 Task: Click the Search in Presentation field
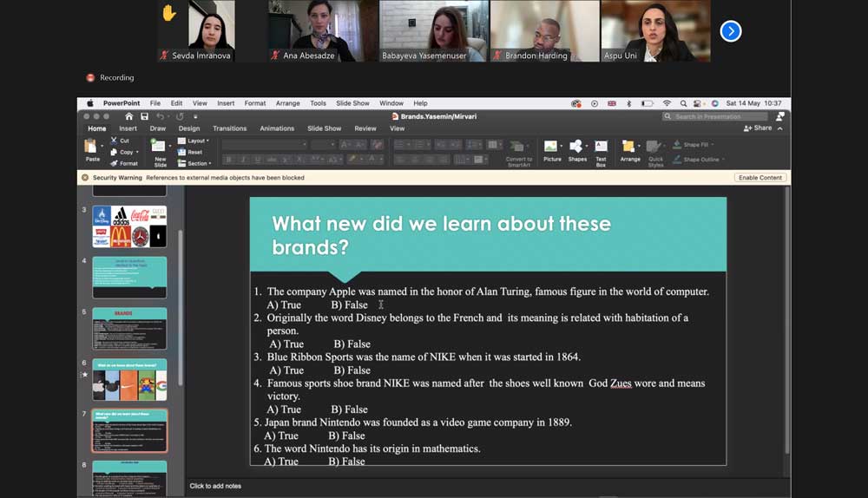tap(714, 116)
